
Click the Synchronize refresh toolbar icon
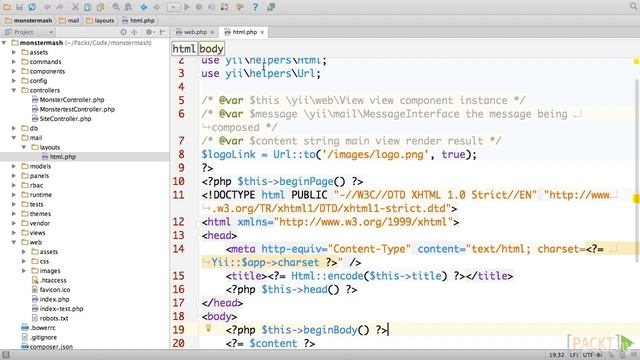click(x=32, y=7)
